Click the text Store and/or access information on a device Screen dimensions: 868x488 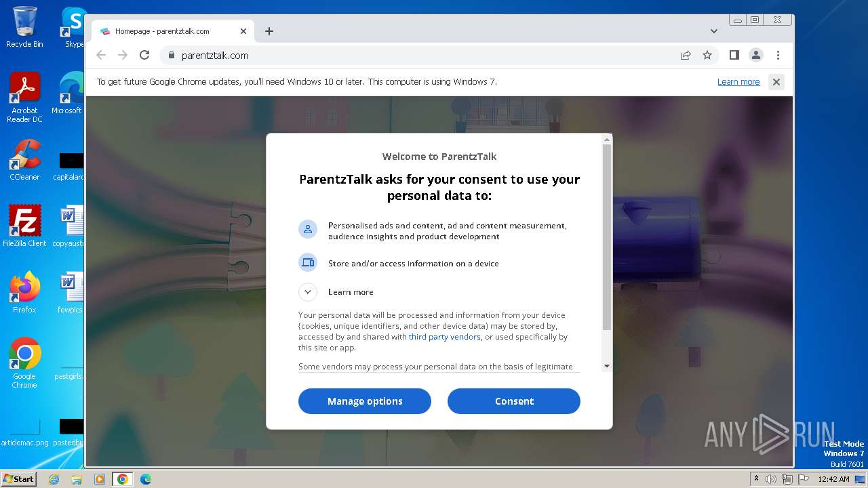(x=413, y=264)
